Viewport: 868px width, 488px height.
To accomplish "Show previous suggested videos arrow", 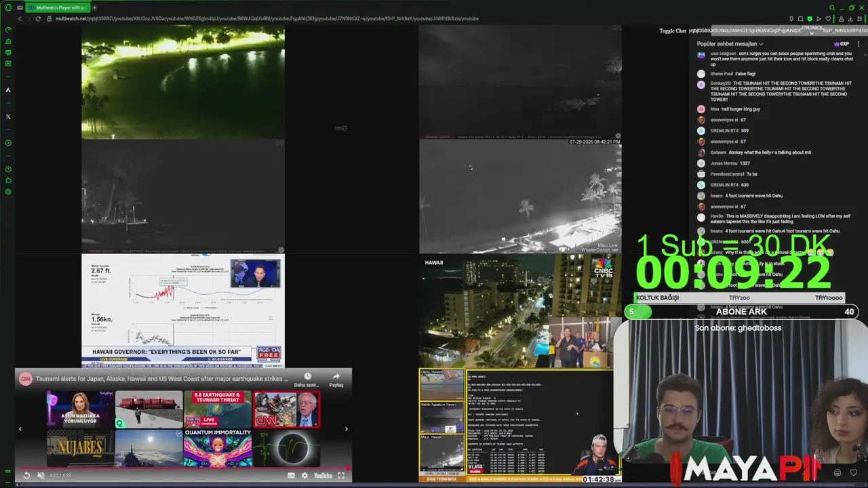I will (x=20, y=428).
